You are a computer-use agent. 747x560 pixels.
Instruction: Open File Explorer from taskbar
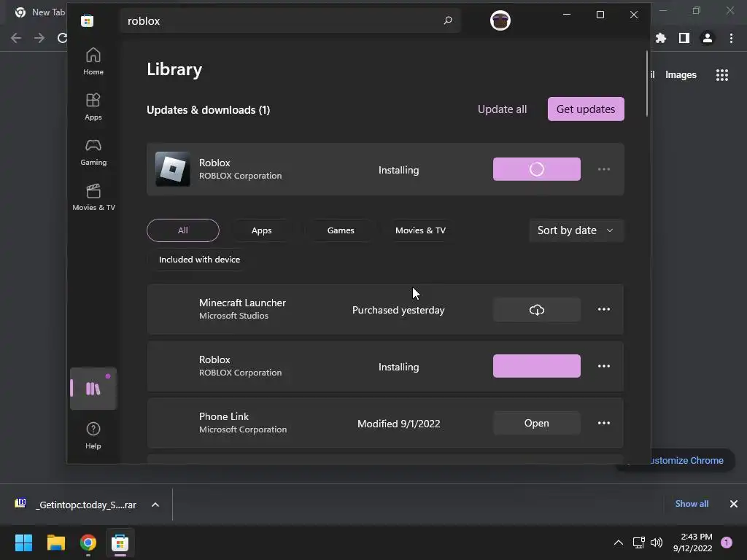[x=55, y=542]
